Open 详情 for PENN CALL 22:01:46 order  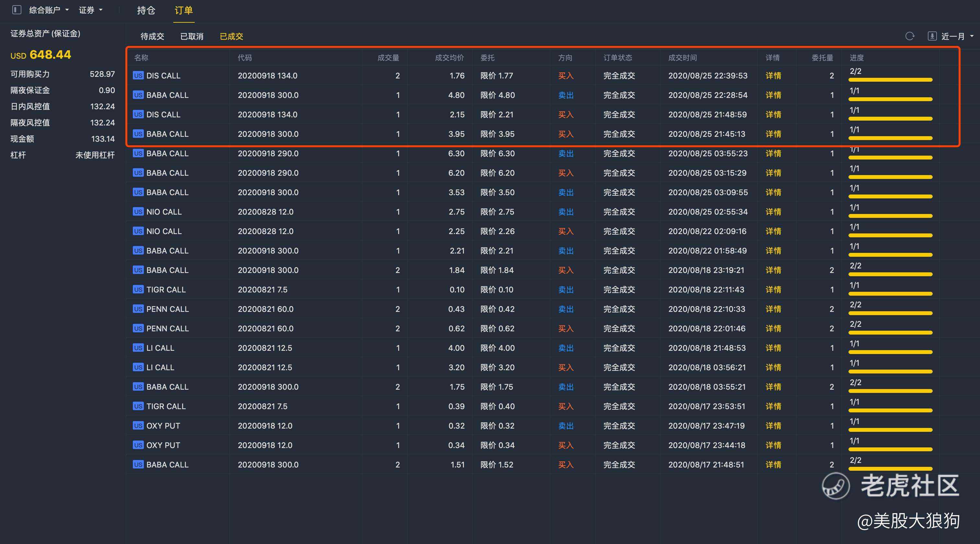773,328
